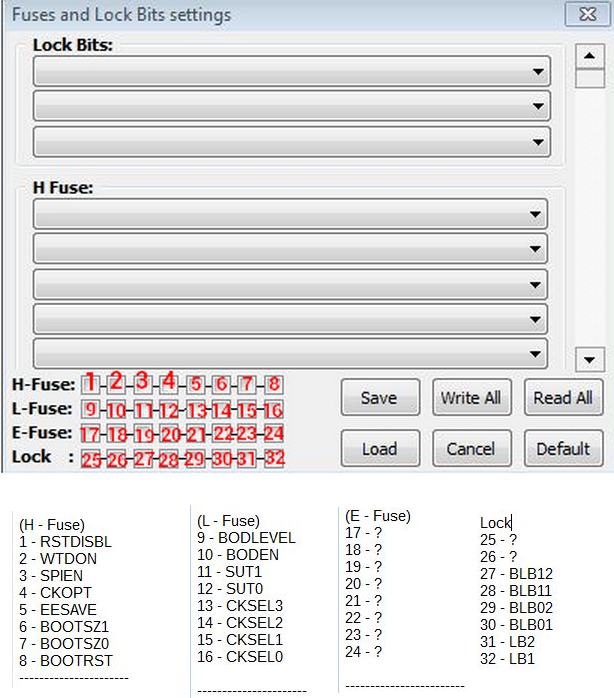This screenshot has height=698, width=614.
Task: Click the text line '13 - CKSEL3'
Action: coord(240,605)
